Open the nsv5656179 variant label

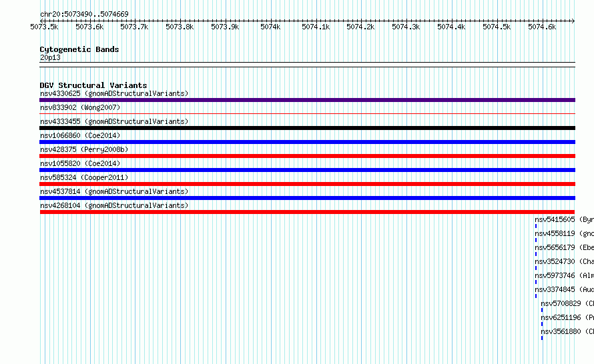pyautogui.click(x=564, y=247)
